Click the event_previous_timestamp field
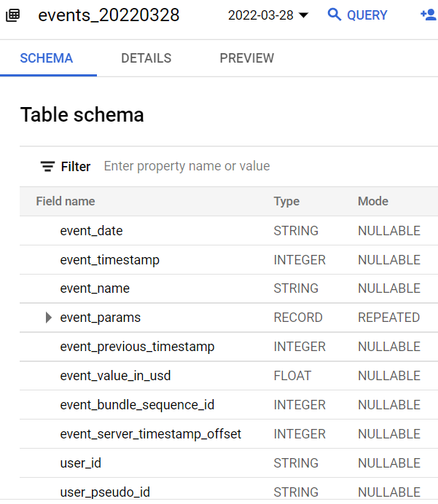The height and width of the screenshot is (504, 438). (x=137, y=347)
